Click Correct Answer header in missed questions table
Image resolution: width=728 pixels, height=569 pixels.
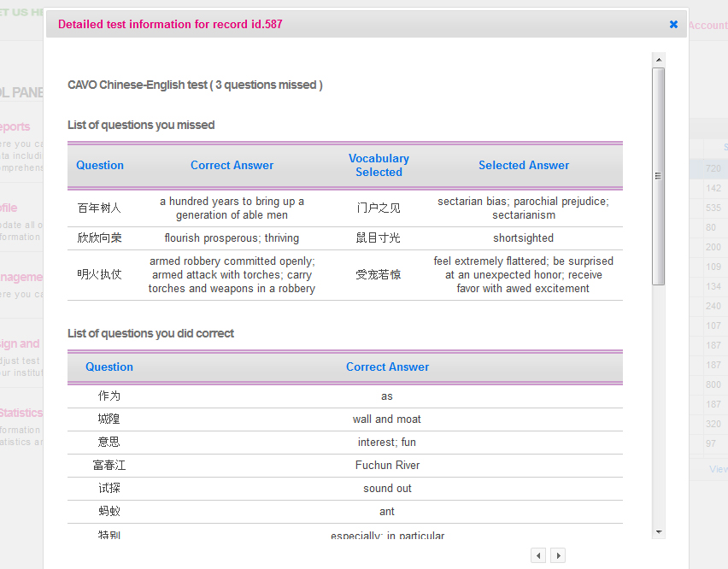click(232, 166)
